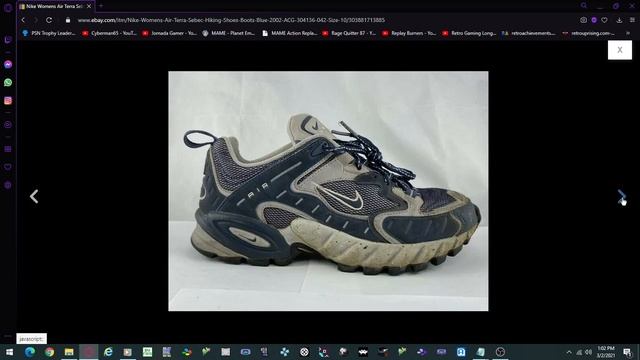Open the retroachievements bookmark
This screenshot has width=640, height=360.
point(529,33)
